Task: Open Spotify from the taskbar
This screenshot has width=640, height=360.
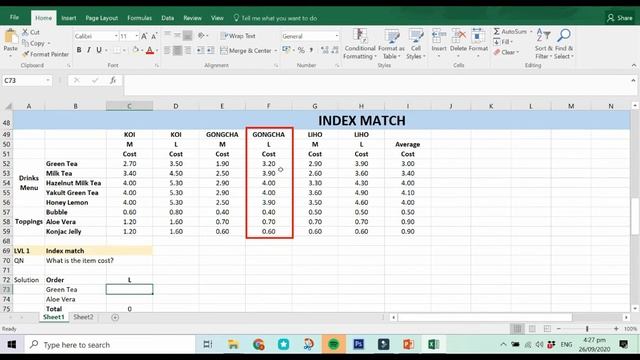Action: click(x=333, y=344)
